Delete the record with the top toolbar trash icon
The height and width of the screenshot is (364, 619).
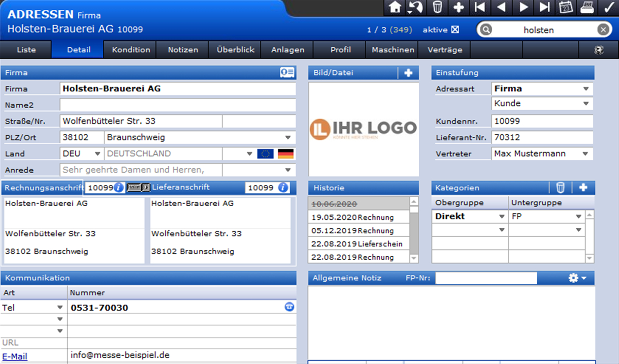[x=437, y=7]
